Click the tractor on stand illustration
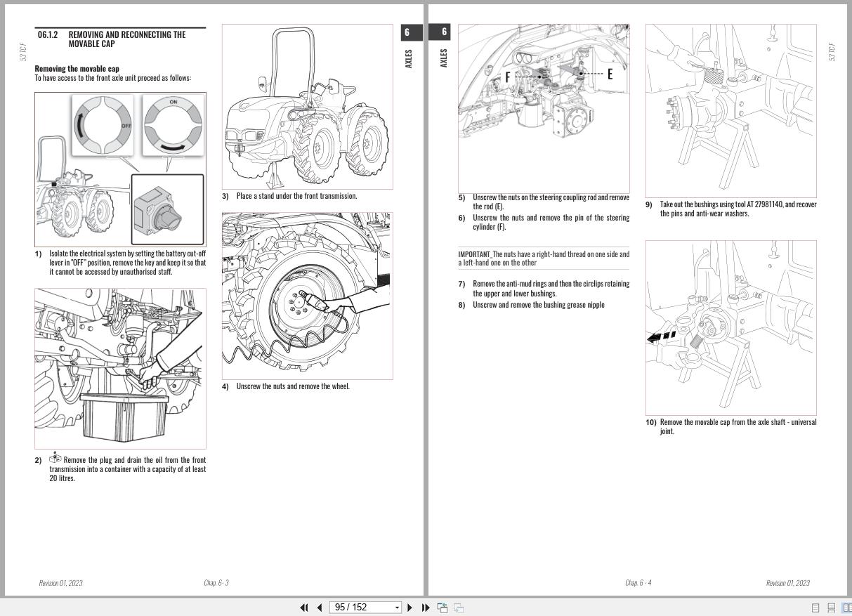This screenshot has height=616, width=852. [x=308, y=107]
